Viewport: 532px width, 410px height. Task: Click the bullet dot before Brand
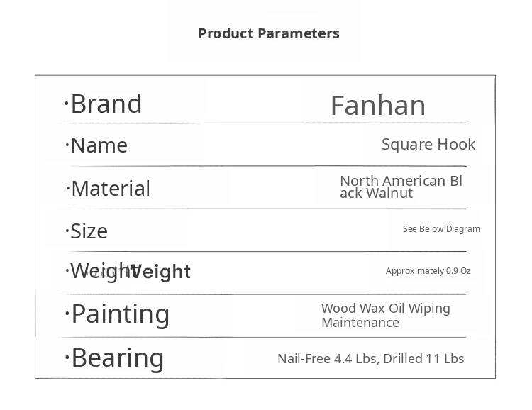tap(66, 104)
